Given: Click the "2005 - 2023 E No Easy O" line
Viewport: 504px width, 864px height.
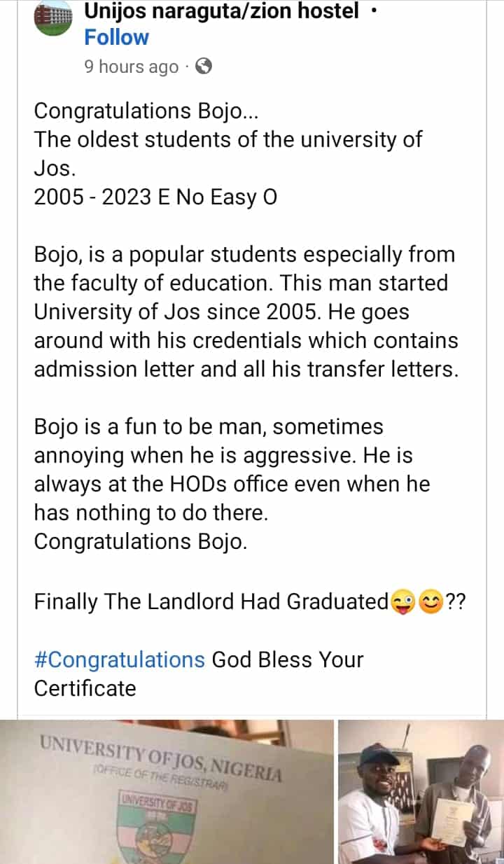Looking at the screenshot, I should [155, 197].
